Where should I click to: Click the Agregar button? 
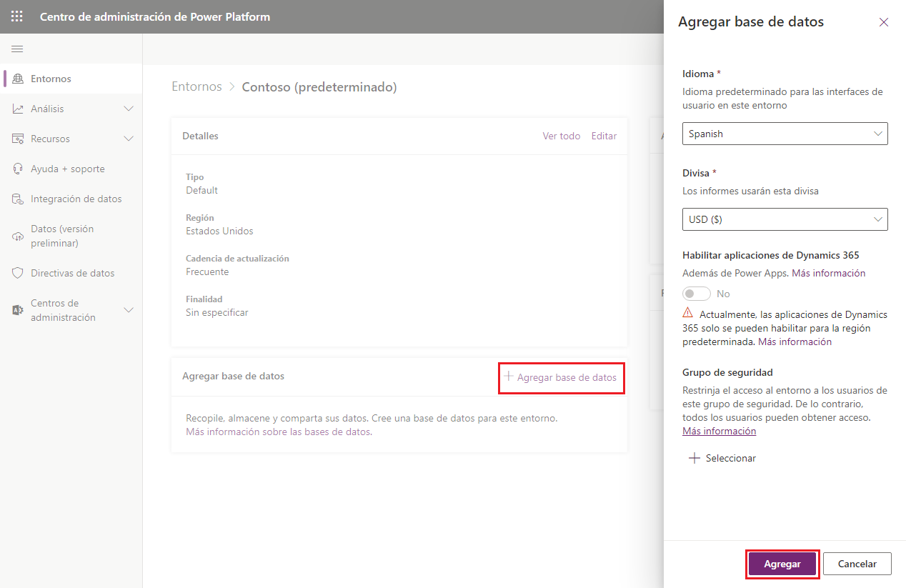click(x=782, y=564)
